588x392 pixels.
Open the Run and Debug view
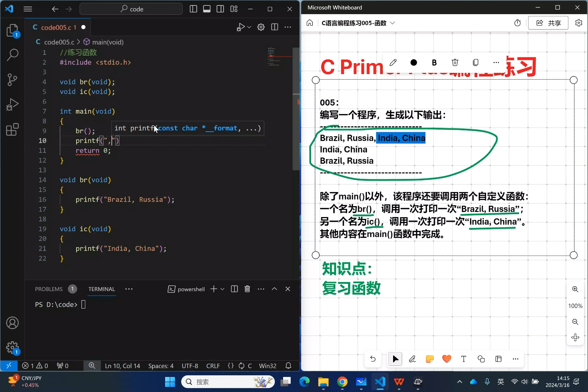(12, 104)
